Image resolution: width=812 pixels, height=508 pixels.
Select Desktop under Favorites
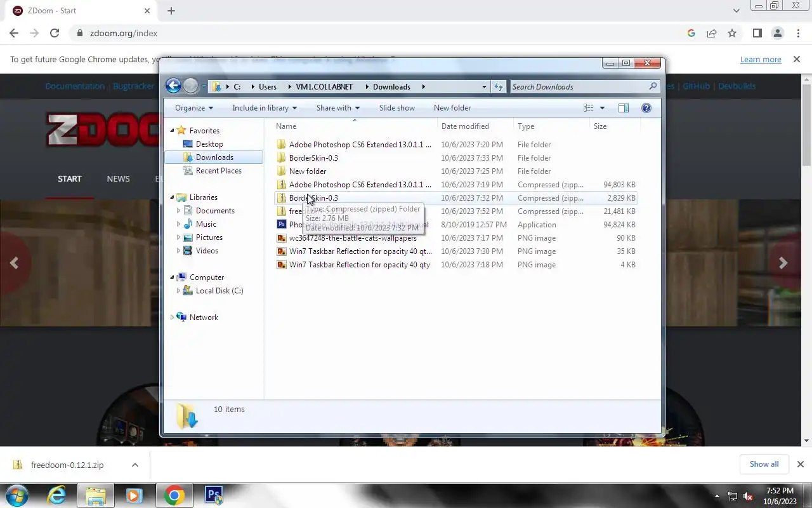pos(209,144)
